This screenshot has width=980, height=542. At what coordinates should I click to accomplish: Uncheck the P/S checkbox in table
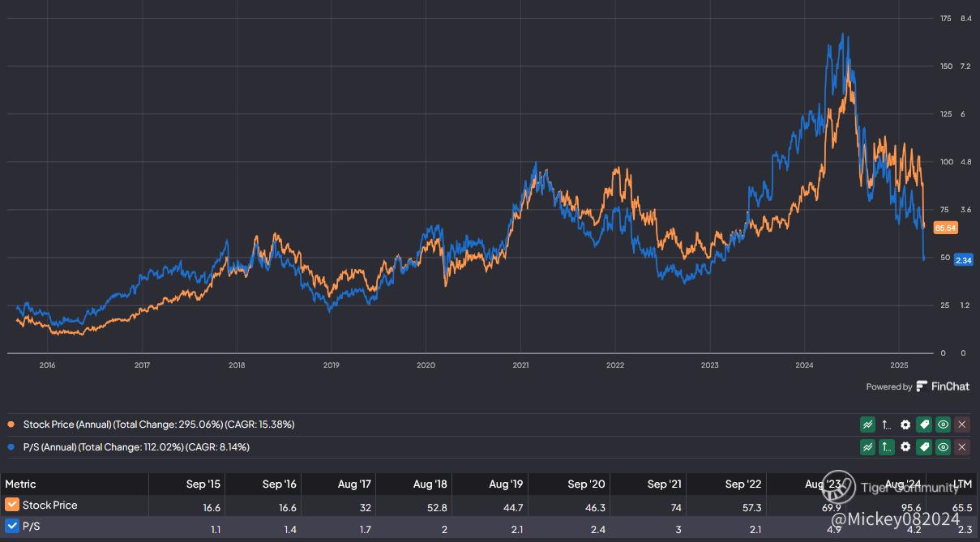(x=12, y=526)
